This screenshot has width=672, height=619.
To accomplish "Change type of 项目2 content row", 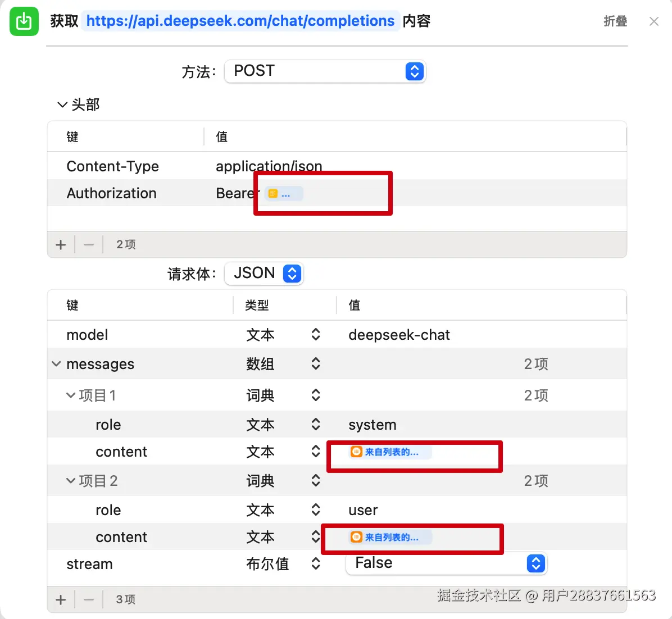I will coord(316,537).
